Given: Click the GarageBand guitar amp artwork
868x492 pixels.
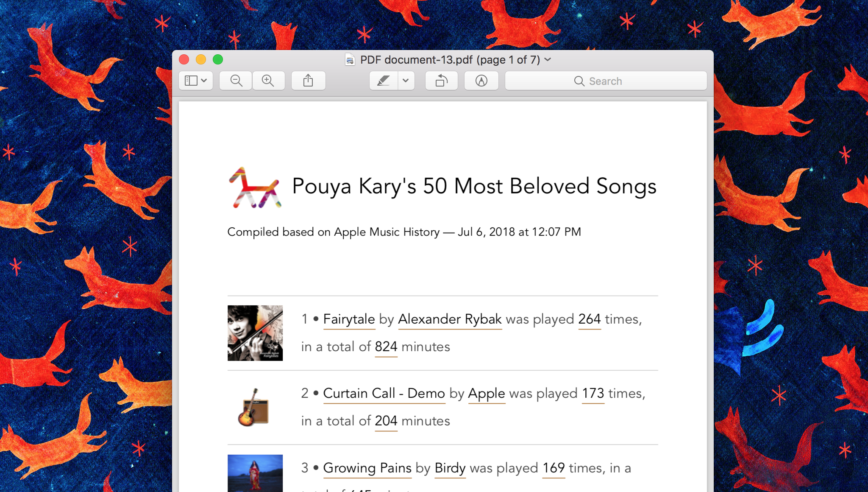Looking at the screenshot, I should (x=253, y=407).
